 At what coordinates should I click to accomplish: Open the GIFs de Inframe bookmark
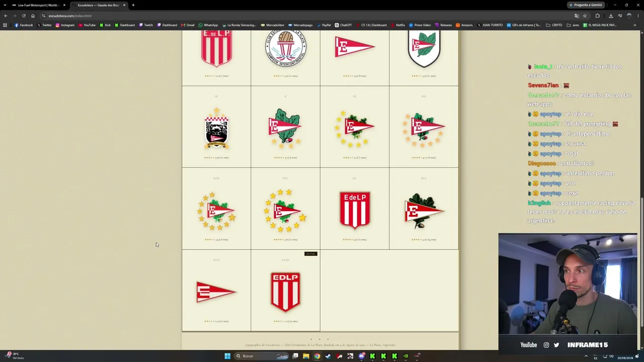524,25
